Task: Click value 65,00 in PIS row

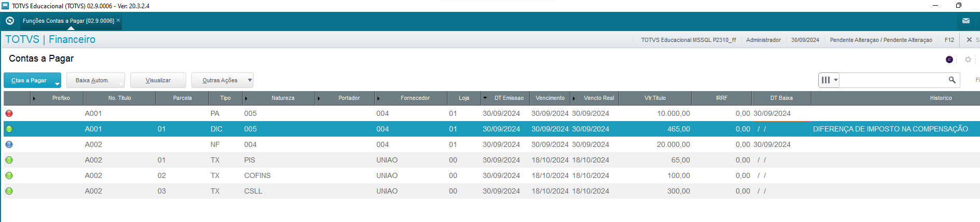Action: pos(680,160)
